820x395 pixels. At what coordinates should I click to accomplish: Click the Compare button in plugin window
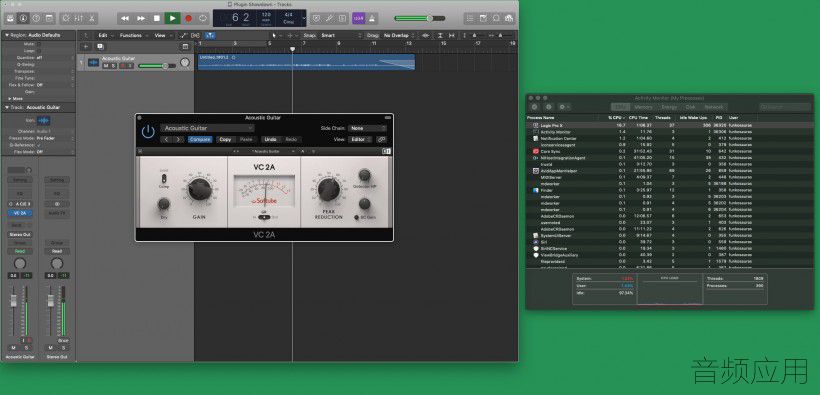pos(200,140)
